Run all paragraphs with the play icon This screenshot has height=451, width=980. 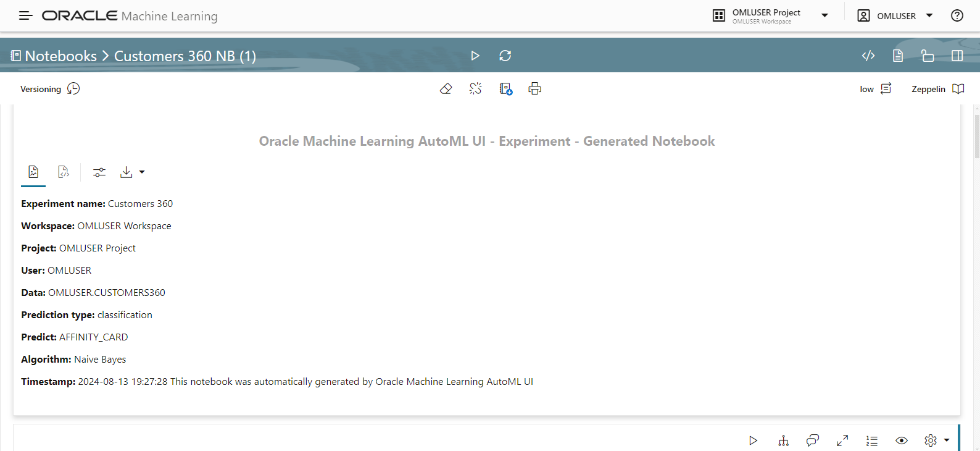coord(475,56)
